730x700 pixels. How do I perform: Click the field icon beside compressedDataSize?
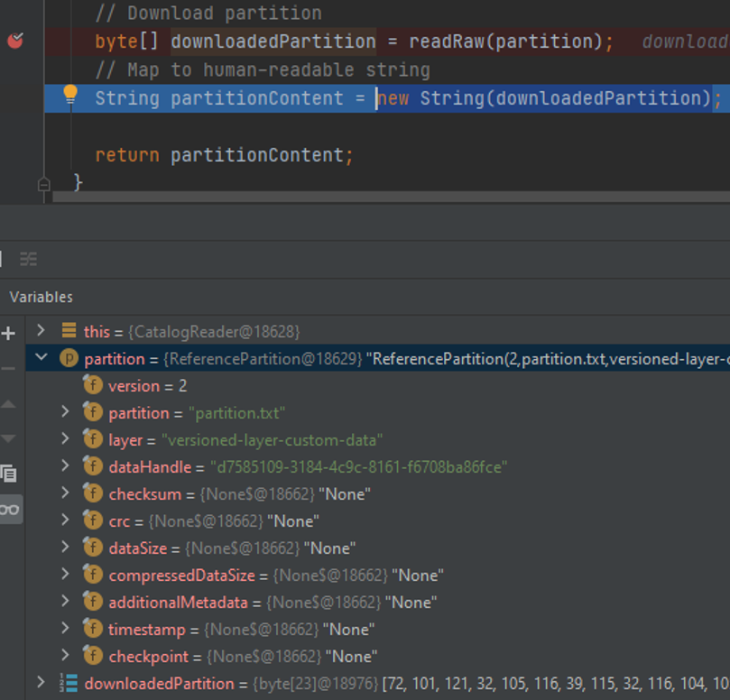93,575
